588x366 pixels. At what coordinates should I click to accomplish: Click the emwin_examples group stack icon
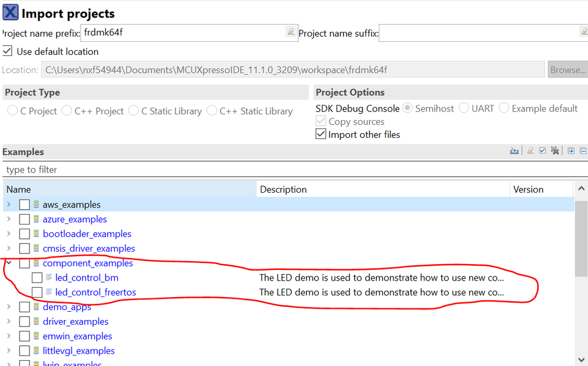point(37,336)
